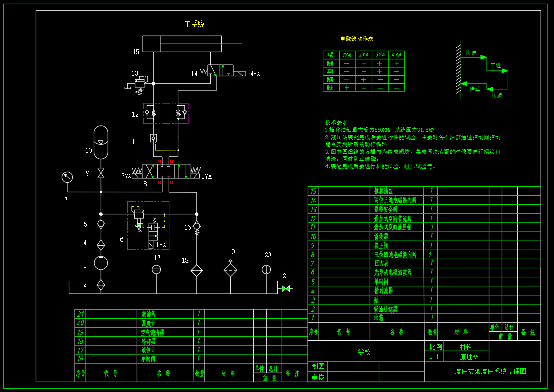
Task: Click the 截止阀 parts list entry
Action: pyautogui.click(x=381, y=246)
